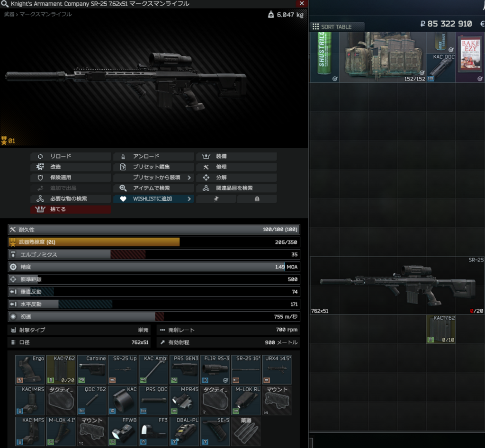
Task: Select the FLIR RS-3 thermal scope slot
Action: tap(216, 369)
